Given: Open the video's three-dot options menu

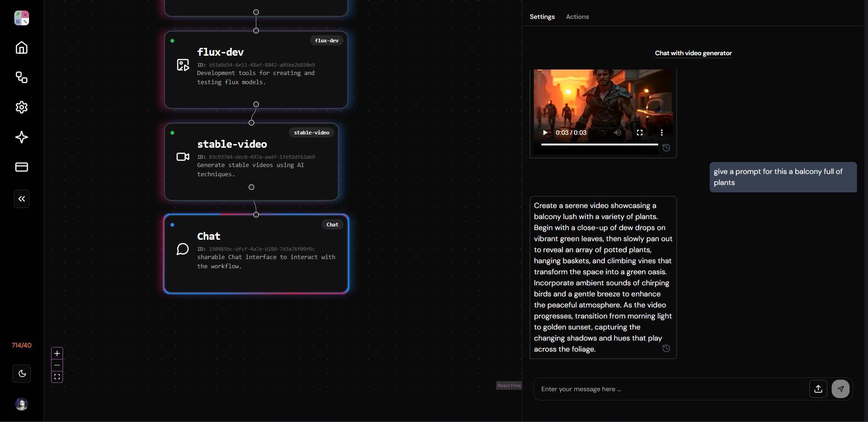Looking at the screenshot, I should 662,133.
